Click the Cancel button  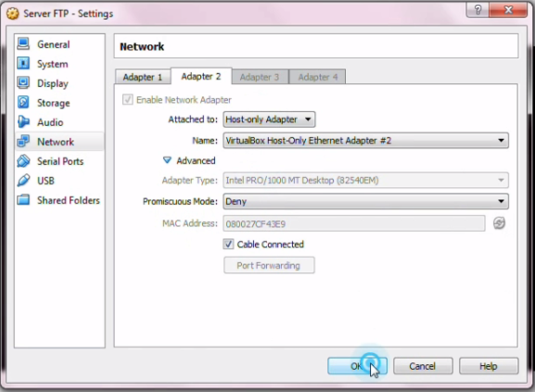pyautogui.click(x=423, y=366)
